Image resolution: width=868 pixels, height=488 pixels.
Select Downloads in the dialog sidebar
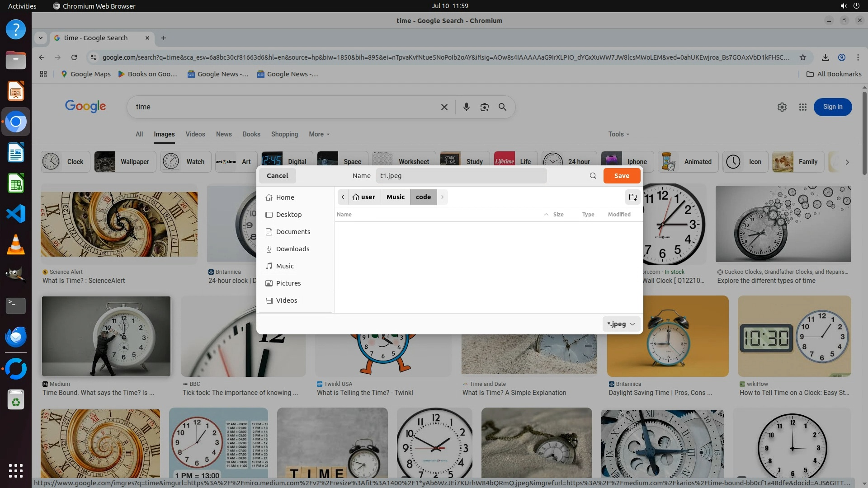292,249
